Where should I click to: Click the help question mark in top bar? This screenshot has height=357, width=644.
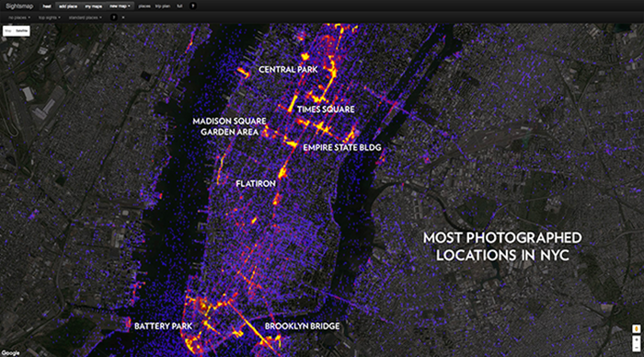(x=192, y=6)
